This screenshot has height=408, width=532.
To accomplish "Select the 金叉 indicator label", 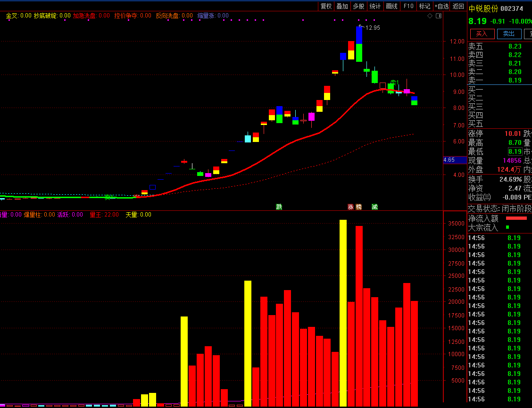I will pyautogui.click(x=19, y=16).
